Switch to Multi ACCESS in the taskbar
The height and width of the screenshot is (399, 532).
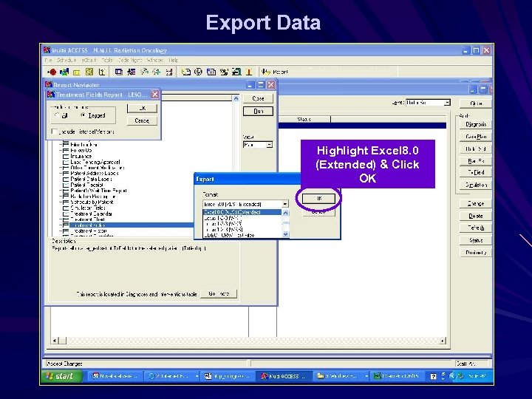(x=284, y=376)
